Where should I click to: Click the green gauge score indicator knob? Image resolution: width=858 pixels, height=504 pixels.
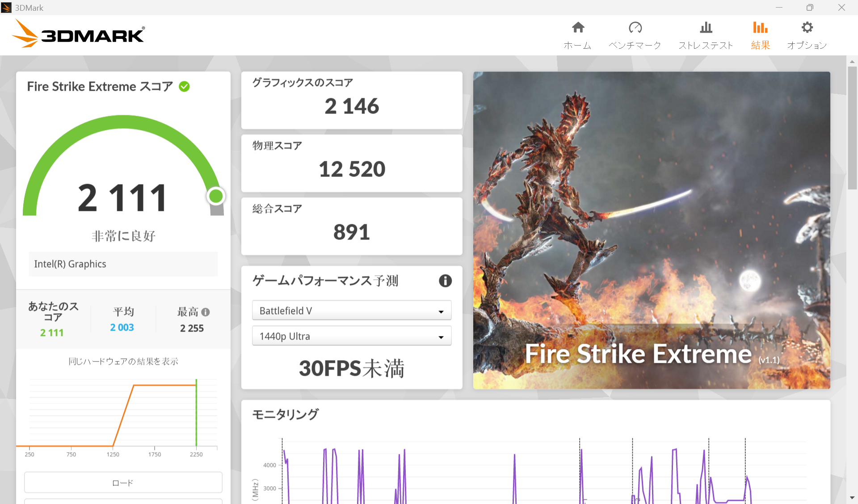coord(216,196)
